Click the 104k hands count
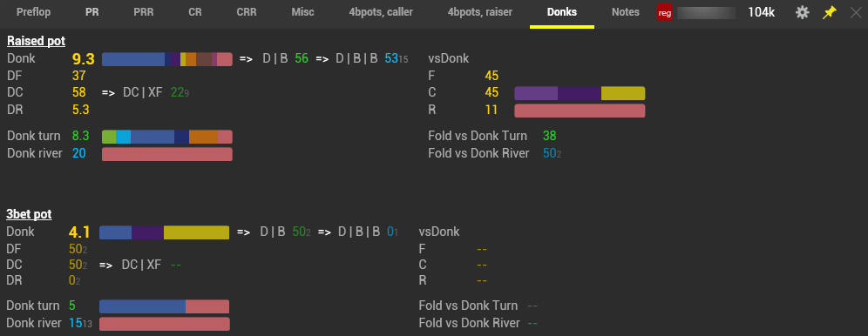868x336 pixels. pyautogui.click(x=761, y=13)
